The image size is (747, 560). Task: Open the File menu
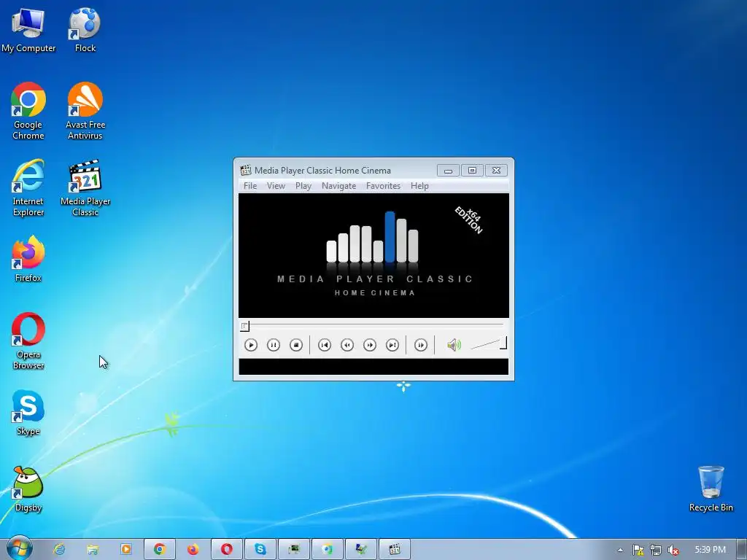250,186
